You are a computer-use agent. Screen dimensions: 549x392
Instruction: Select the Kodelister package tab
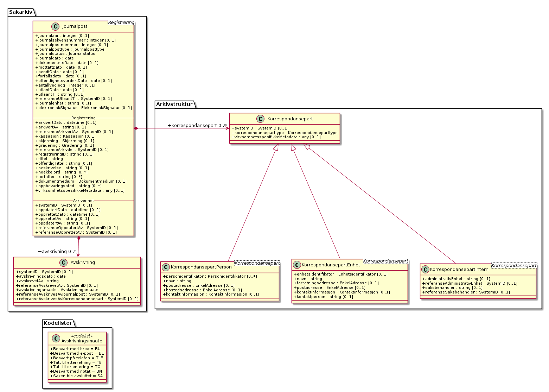pos(58,323)
